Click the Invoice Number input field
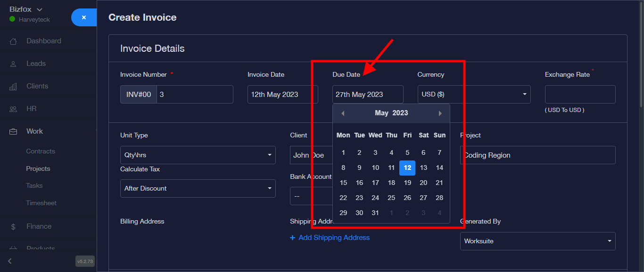 tap(195, 95)
